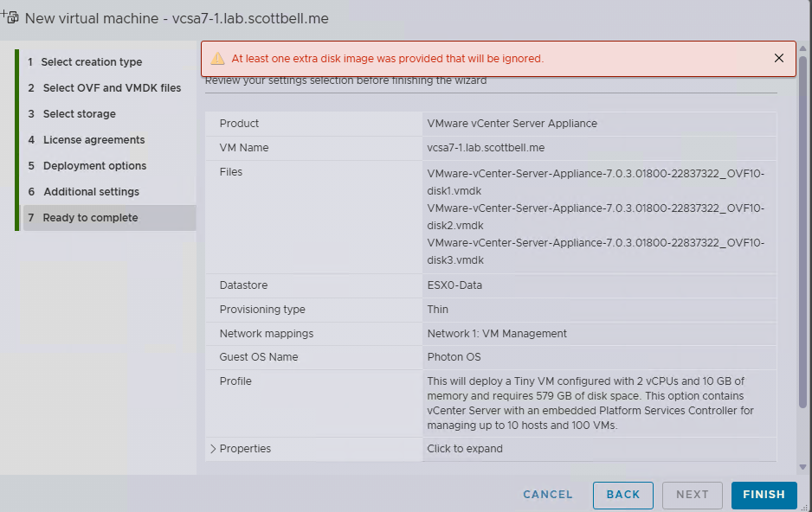The width and height of the screenshot is (812, 512).
Task: Expand the Properties row chevron
Action: click(213, 449)
